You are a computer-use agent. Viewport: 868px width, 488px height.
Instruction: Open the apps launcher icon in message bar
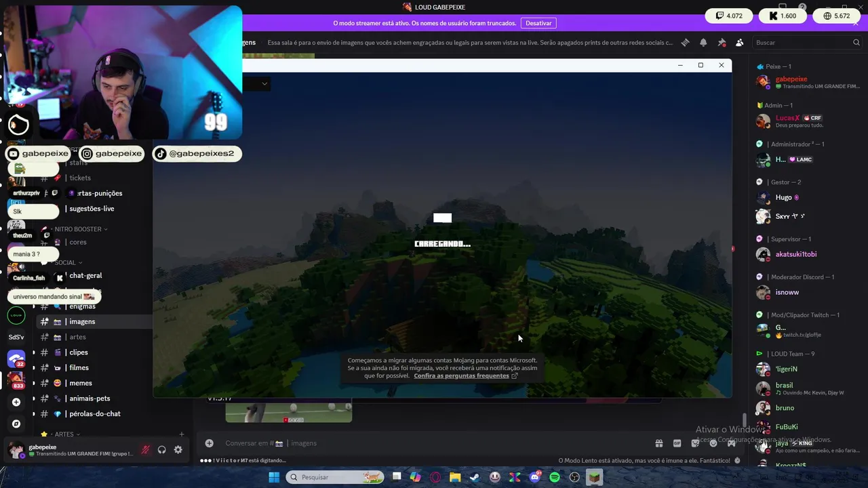[x=732, y=443]
